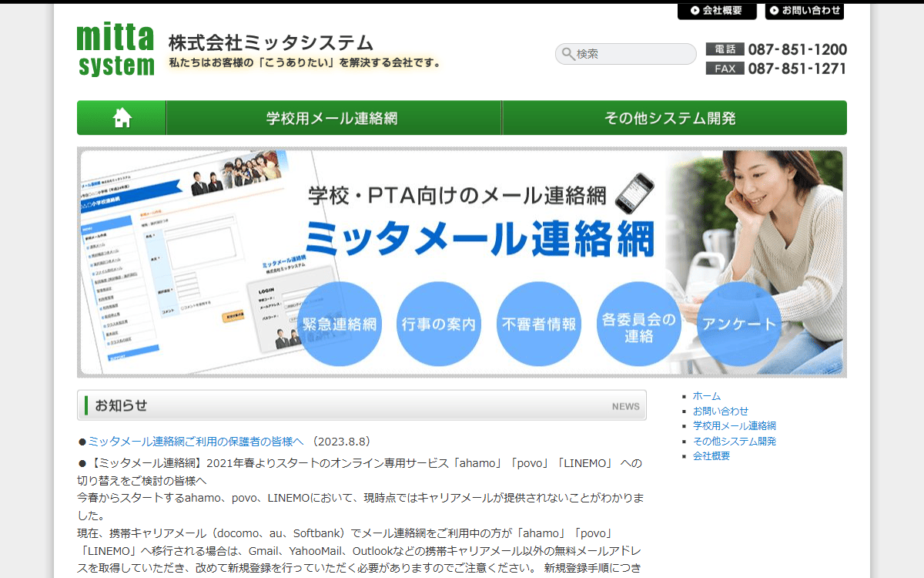Open the 学校用メール連絡網 sidebar link
Screen dimensions: 924x578
[735, 425]
